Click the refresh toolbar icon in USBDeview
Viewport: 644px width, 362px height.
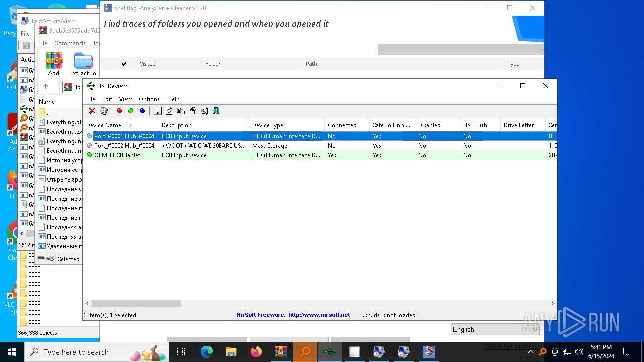click(169, 111)
